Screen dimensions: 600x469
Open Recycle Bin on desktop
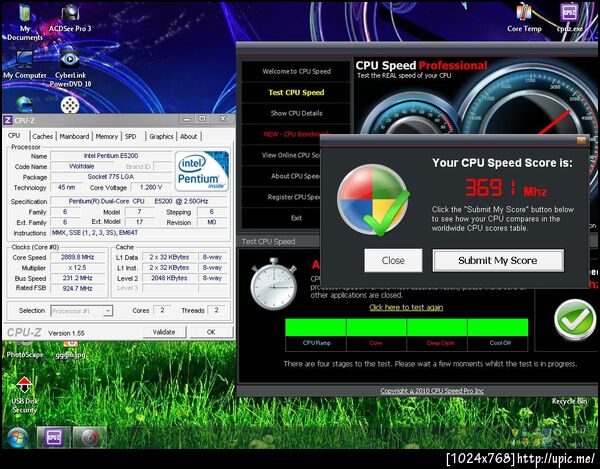click(x=569, y=401)
